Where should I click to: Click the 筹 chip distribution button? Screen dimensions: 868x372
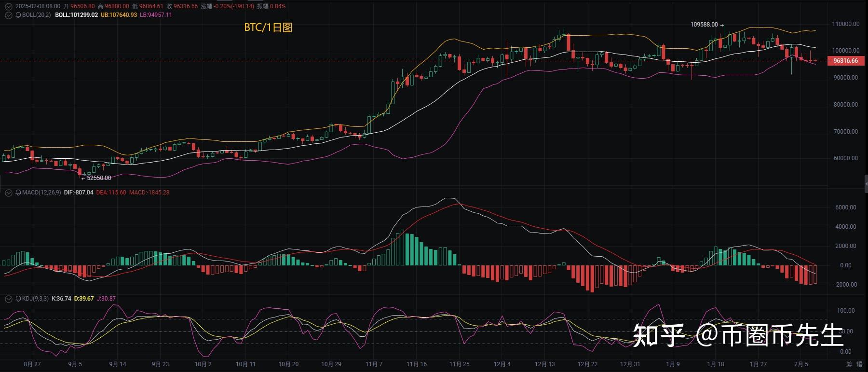(849, 364)
